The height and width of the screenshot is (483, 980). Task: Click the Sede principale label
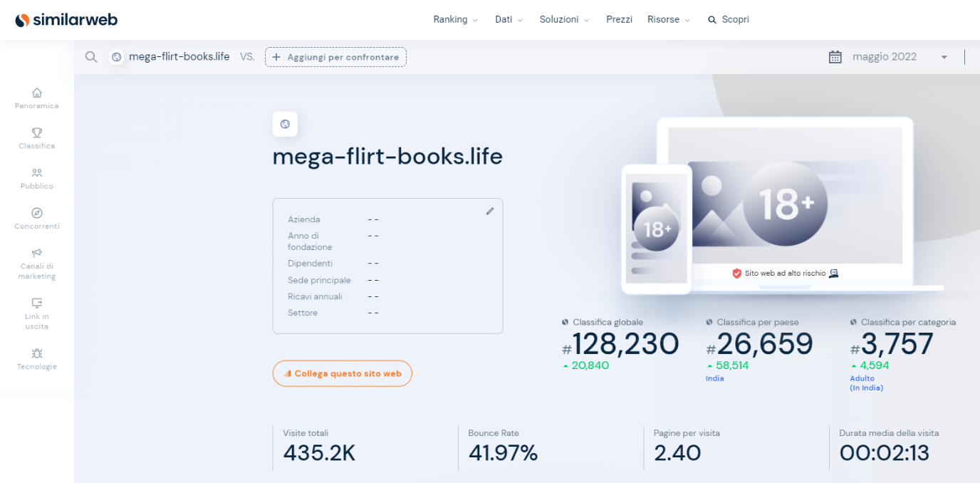[x=319, y=280]
